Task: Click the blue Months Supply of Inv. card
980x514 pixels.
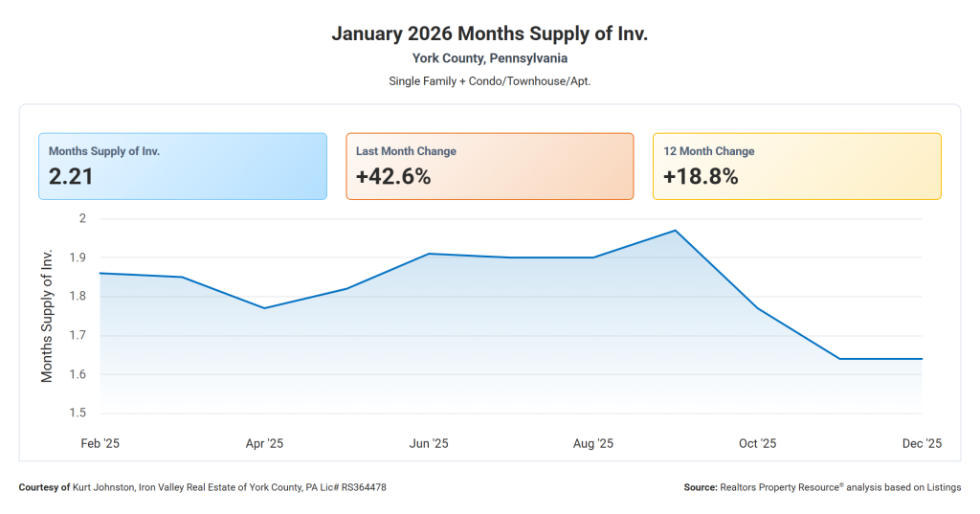Action: 182,166
